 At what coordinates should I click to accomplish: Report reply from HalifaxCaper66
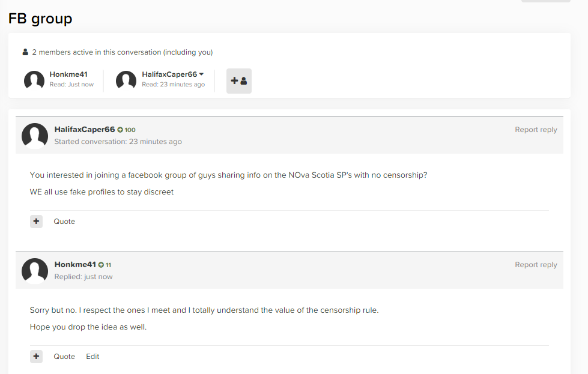pos(536,130)
